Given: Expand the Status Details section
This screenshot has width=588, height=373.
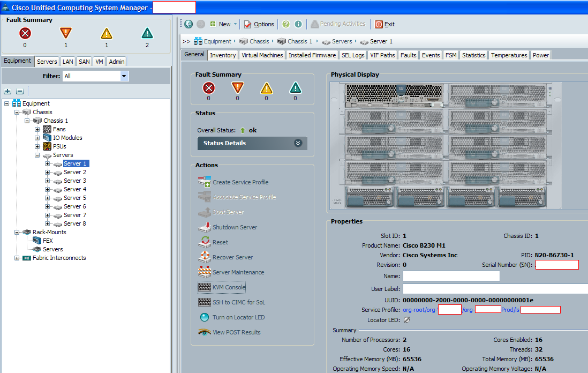Looking at the screenshot, I should pos(298,143).
